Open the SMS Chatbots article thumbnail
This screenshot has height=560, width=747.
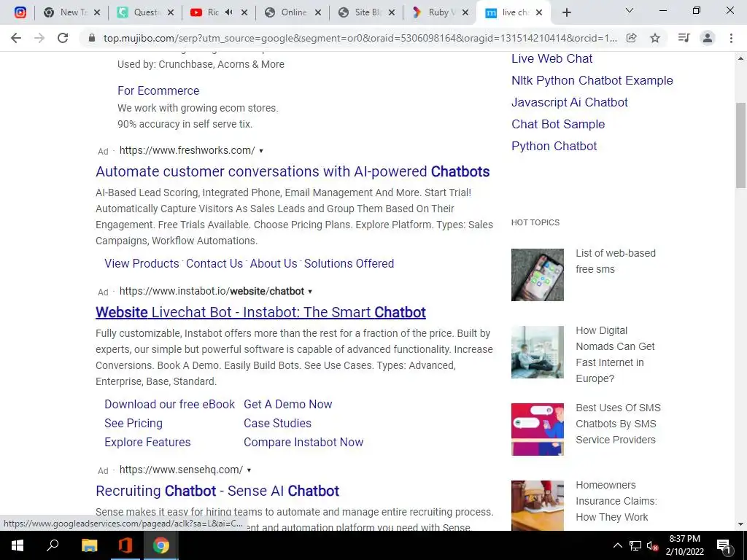coord(538,429)
